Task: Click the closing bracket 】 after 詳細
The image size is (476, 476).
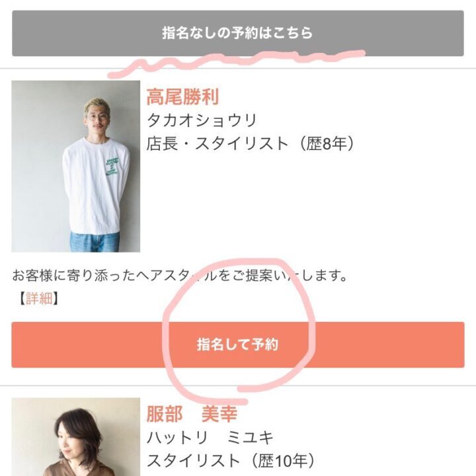Action: [x=56, y=298]
